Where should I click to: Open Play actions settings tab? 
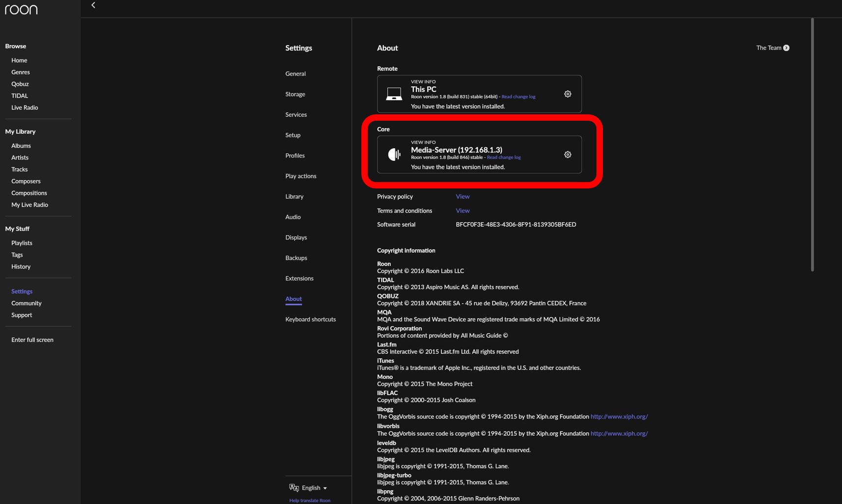point(301,176)
